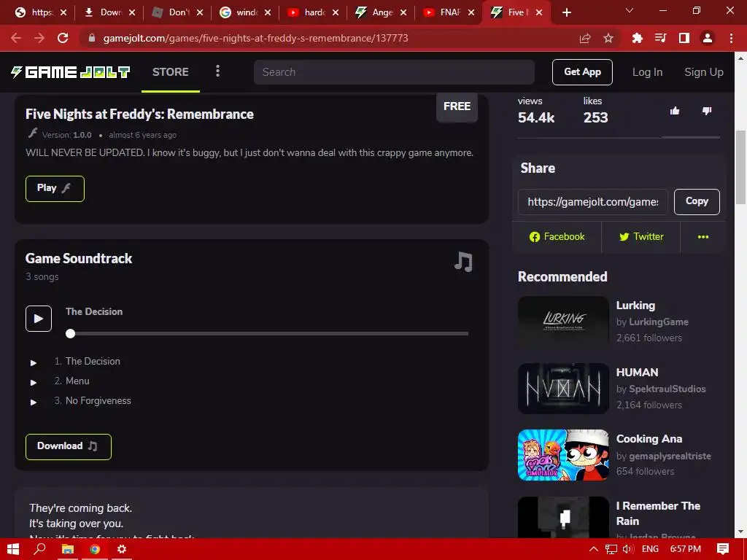The width and height of the screenshot is (747, 560).
Task: Open the Chrome extensions puzzle icon
Action: pyautogui.click(x=637, y=38)
